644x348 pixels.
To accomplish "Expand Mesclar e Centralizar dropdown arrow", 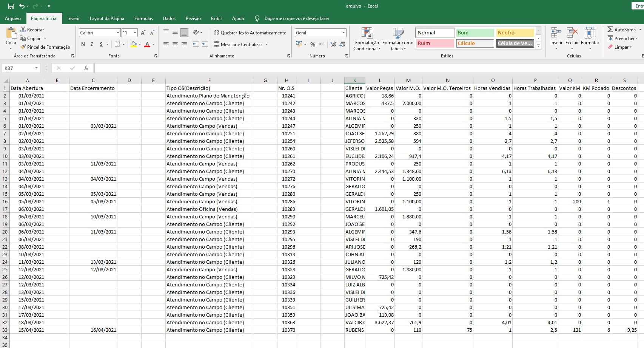I will click(x=267, y=44).
